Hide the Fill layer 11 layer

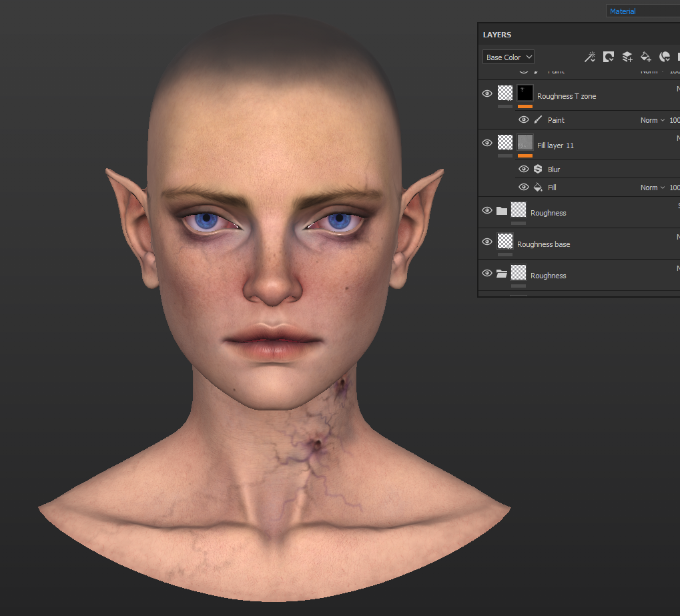tap(487, 143)
